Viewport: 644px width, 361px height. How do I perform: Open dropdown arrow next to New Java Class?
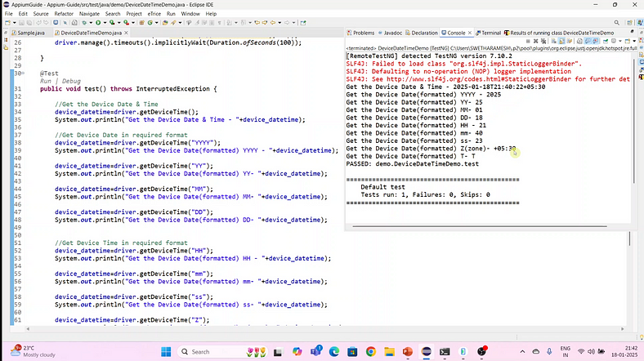pyautogui.click(x=156, y=23)
